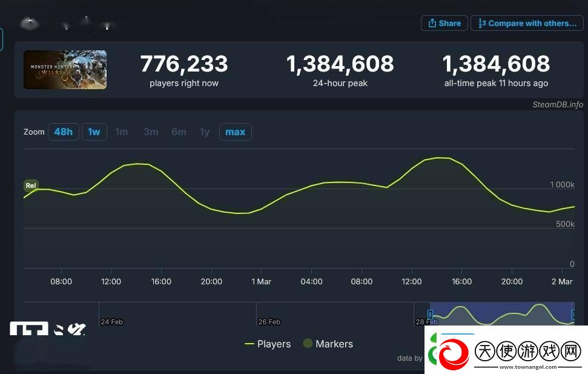Choose the 3m zoom option
This screenshot has width=588, height=374.
pos(151,132)
